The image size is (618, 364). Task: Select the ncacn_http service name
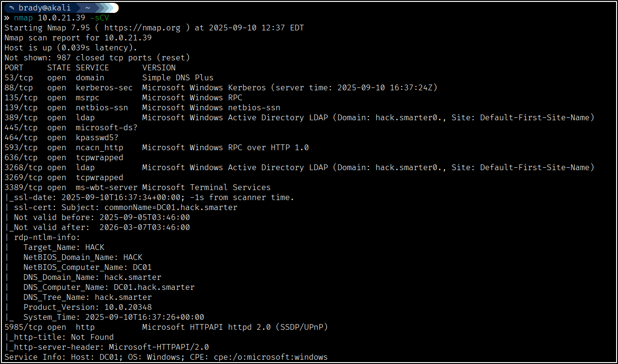(x=99, y=147)
